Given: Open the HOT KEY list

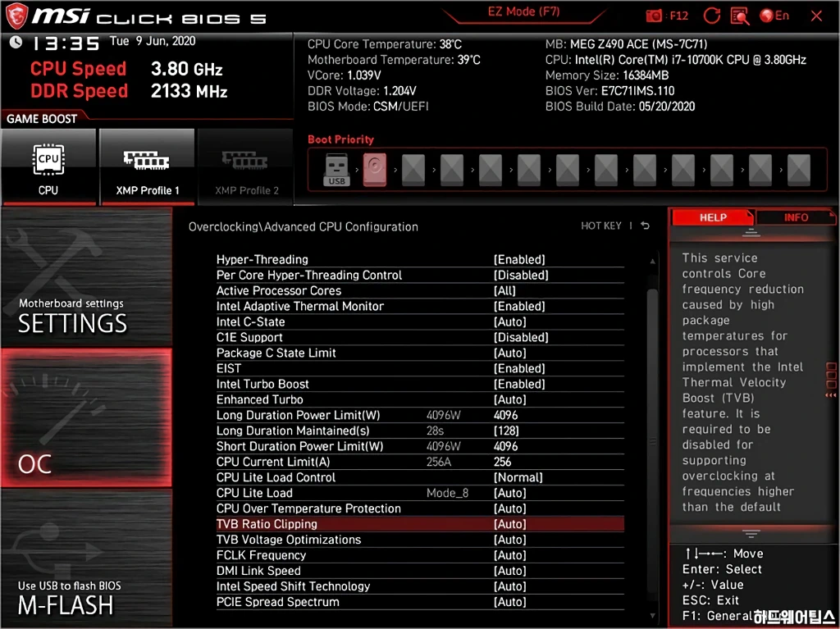Looking at the screenshot, I should [x=601, y=226].
